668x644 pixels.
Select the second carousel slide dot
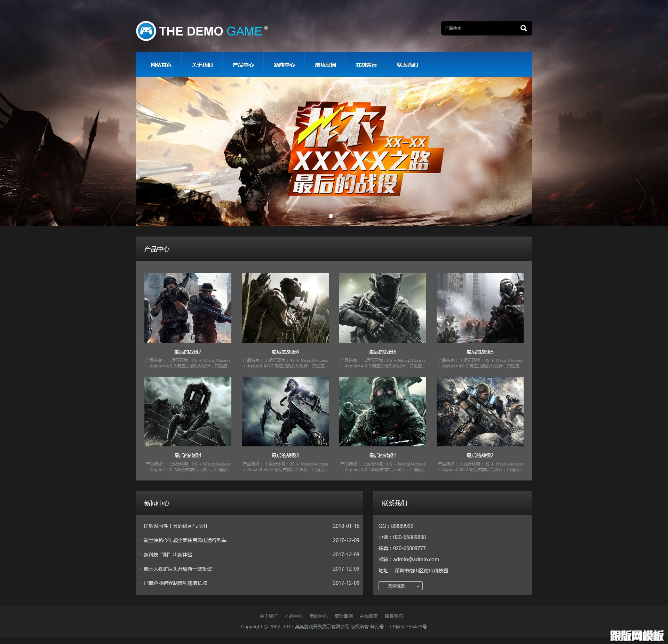pyautogui.click(x=337, y=216)
